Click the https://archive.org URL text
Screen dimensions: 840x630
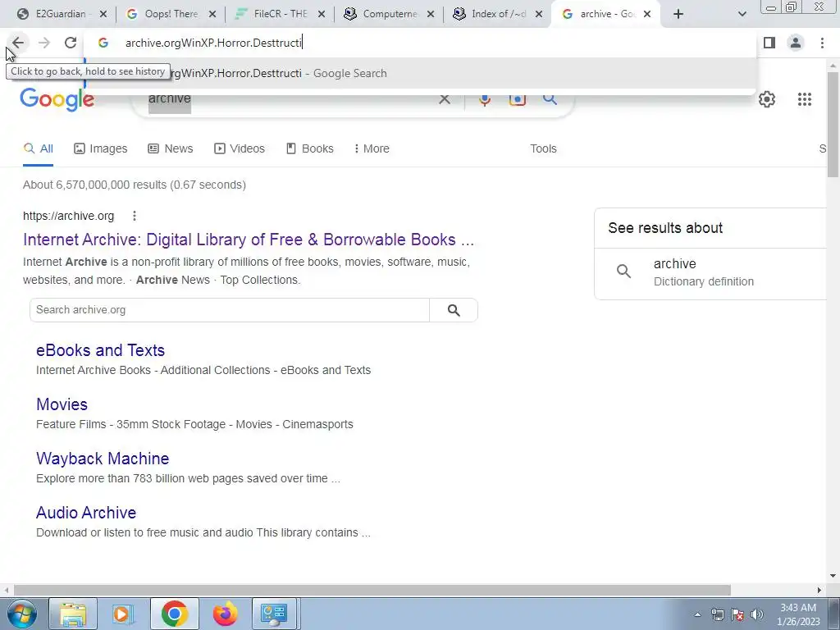(69, 216)
